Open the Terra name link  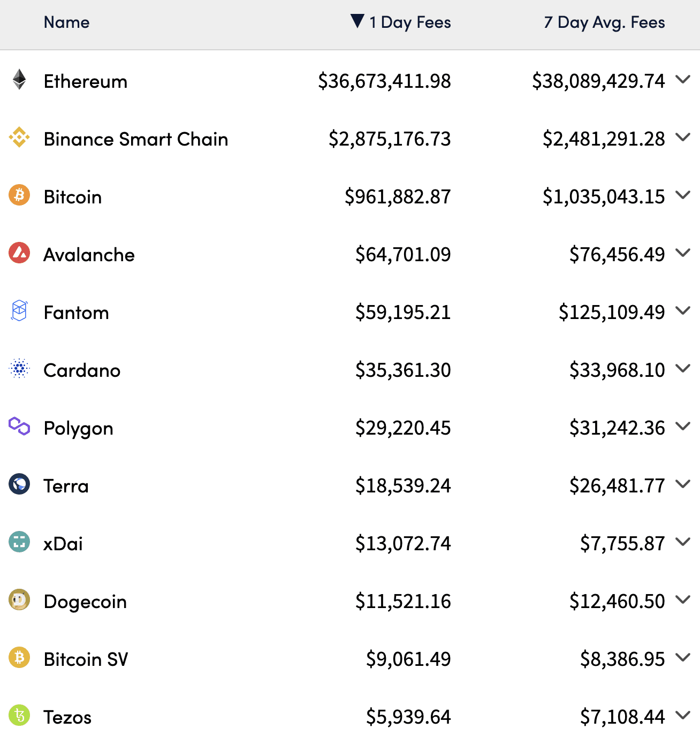pyautogui.click(x=66, y=486)
